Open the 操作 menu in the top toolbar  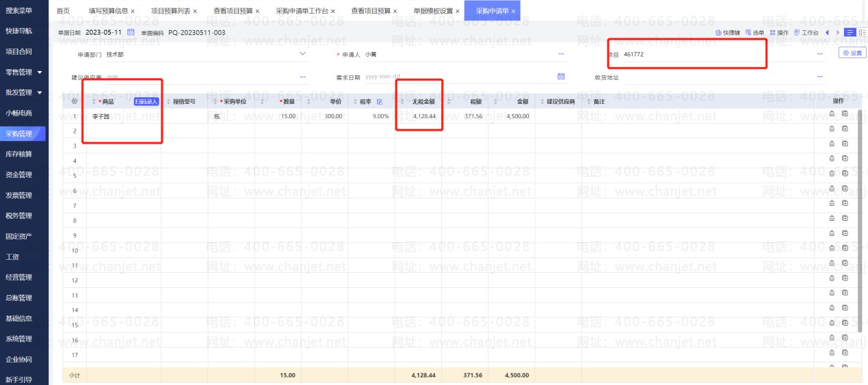click(779, 32)
